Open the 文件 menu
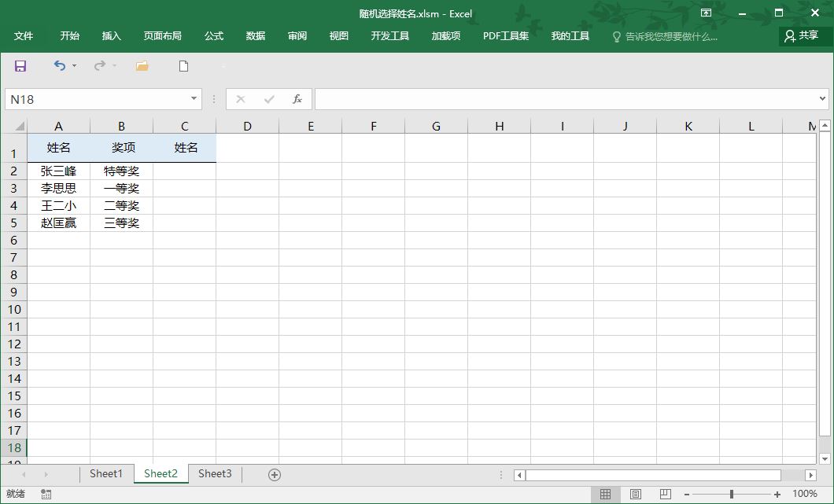This screenshot has height=504, width=834. point(24,36)
